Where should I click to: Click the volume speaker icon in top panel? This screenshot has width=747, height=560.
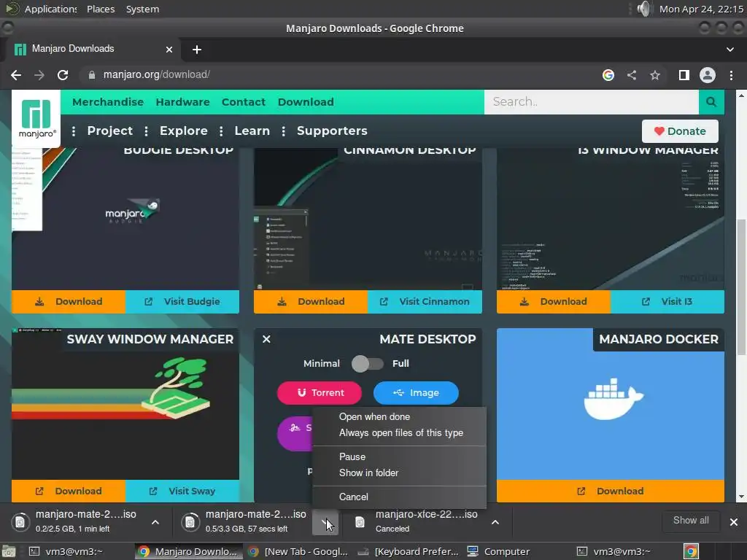click(x=643, y=9)
